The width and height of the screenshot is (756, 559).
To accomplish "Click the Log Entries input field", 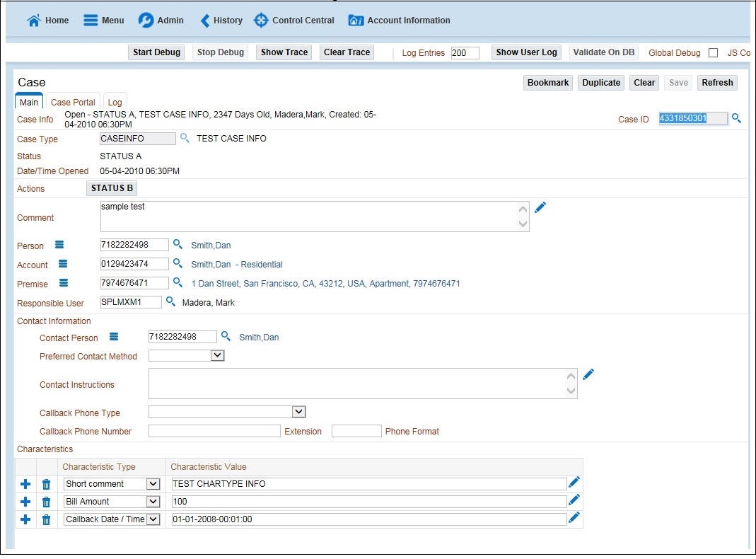I will coord(467,52).
